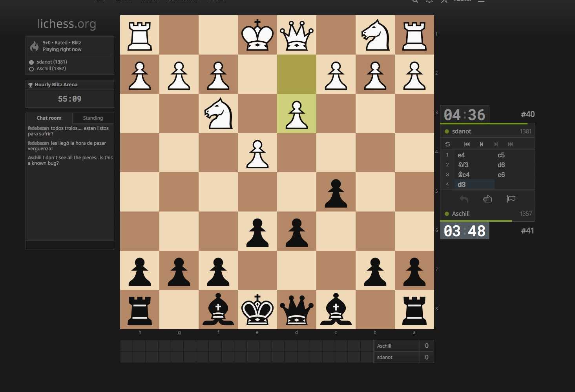This screenshot has height=392, width=575.
Task: Open the Hourly Blitz Arena tournament link
Action: 56,85
